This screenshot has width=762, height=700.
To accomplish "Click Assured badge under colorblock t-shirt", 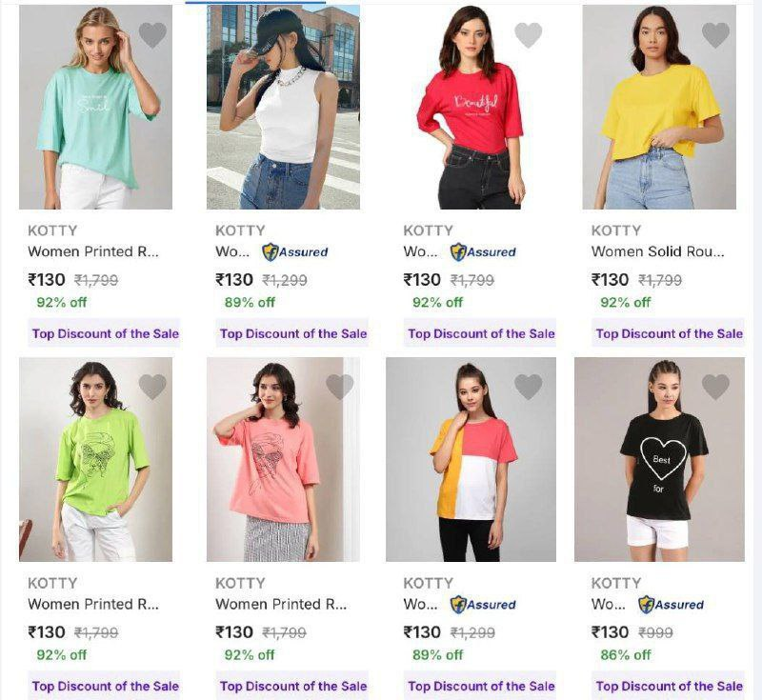I will [483, 605].
